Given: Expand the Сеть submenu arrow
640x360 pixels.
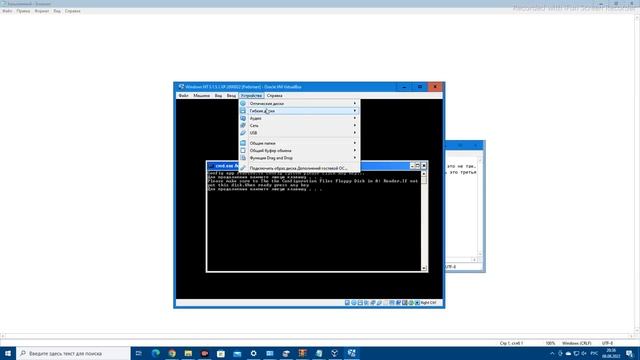Looking at the screenshot, I should (355, 125).
